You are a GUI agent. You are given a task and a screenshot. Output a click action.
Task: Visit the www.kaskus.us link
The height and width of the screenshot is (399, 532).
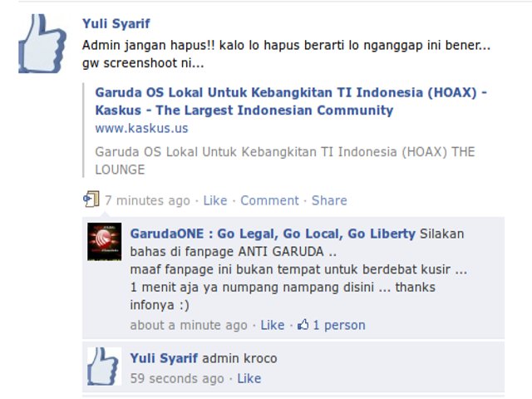click(x=141, y=128)
